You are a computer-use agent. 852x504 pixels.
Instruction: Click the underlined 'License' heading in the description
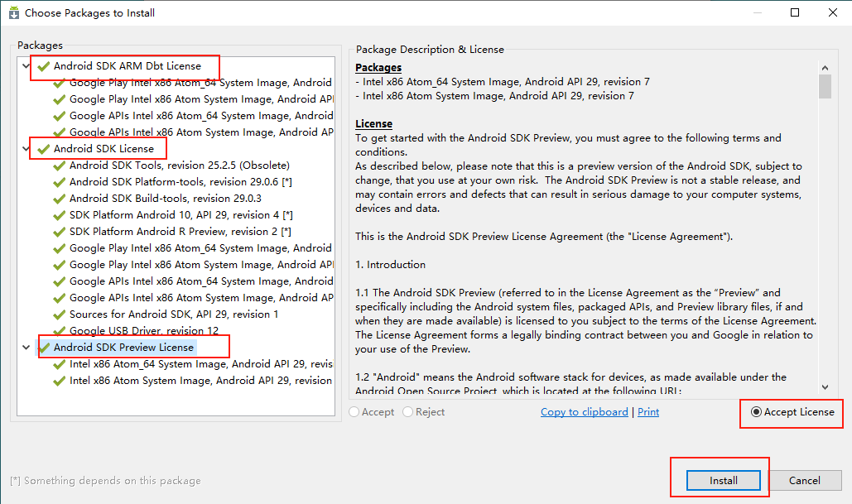pyautogui.click(x=374, y=124)
